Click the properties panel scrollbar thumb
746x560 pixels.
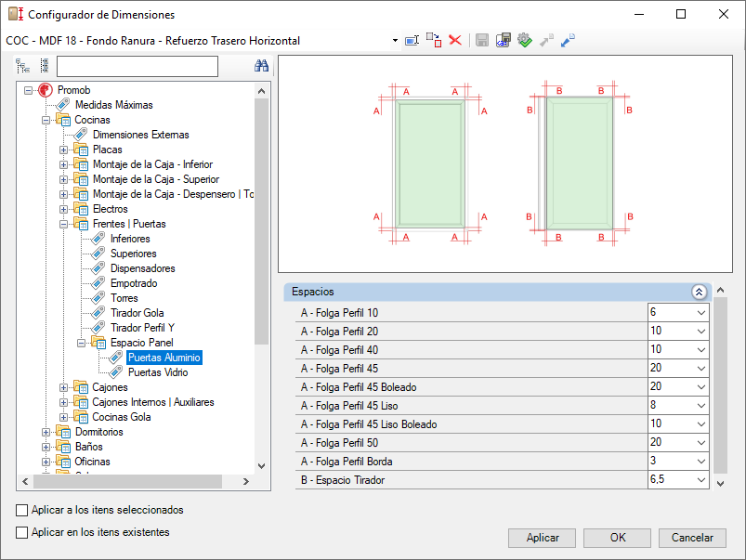720,385
